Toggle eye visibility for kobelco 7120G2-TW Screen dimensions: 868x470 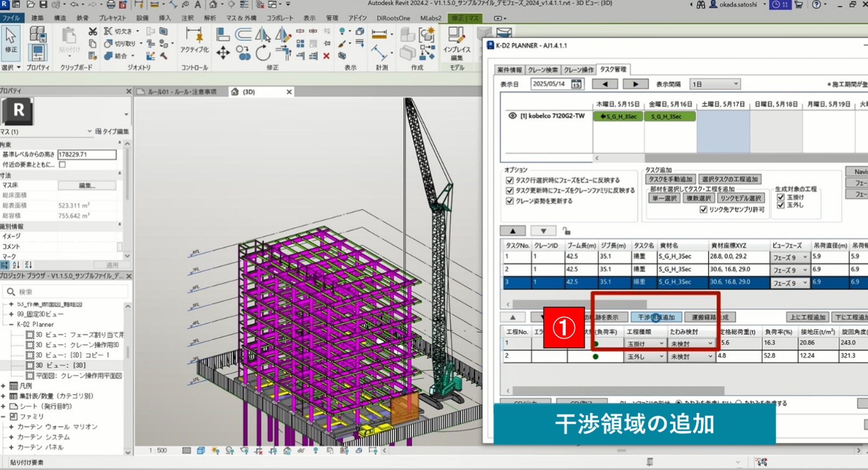pyautogui.click(x=512, y=116)
